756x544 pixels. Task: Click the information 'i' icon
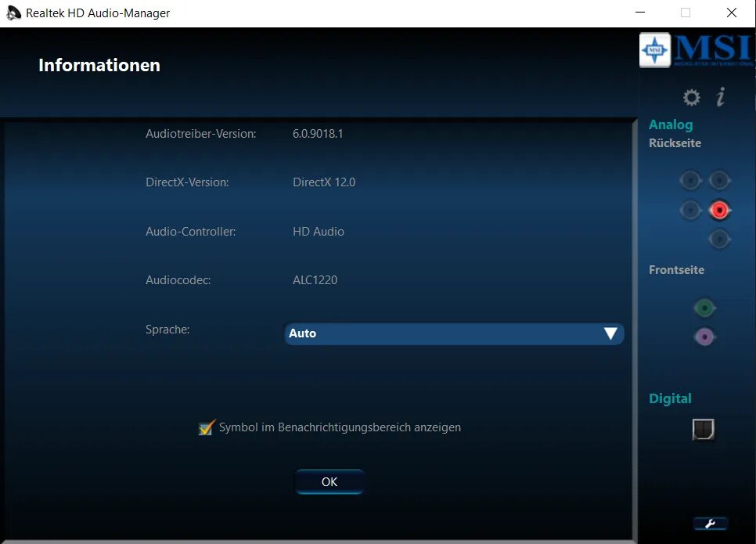click(720, 97)
